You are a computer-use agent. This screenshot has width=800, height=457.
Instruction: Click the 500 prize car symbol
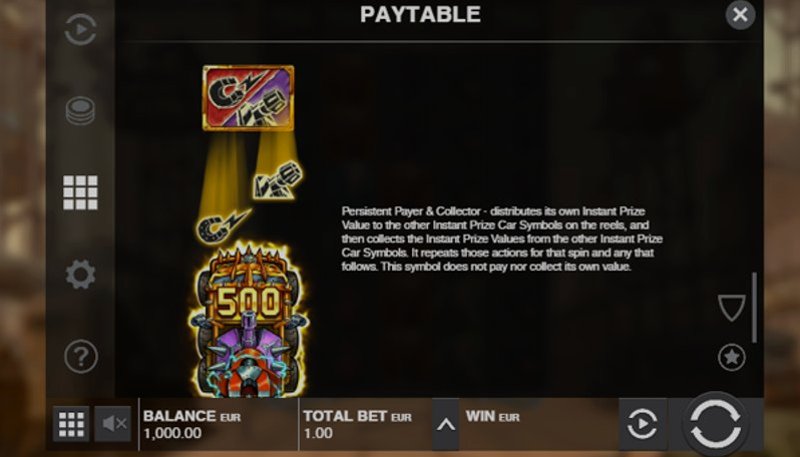(x=248, y=320)
